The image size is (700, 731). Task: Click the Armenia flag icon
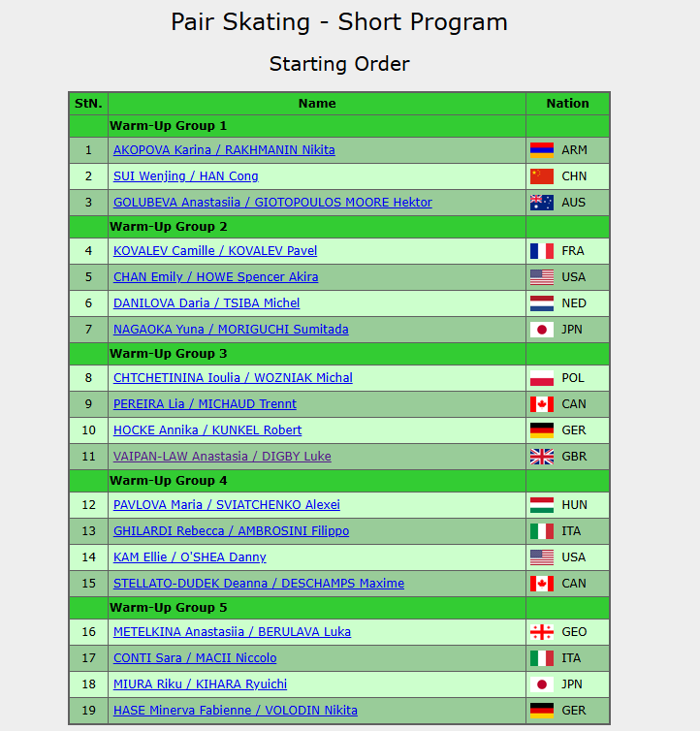[541, 150]
